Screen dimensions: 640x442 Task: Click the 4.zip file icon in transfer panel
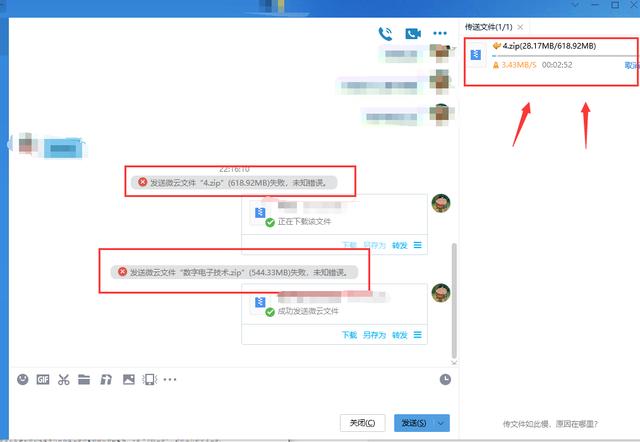pyautogui.click(x=476, y=54)
